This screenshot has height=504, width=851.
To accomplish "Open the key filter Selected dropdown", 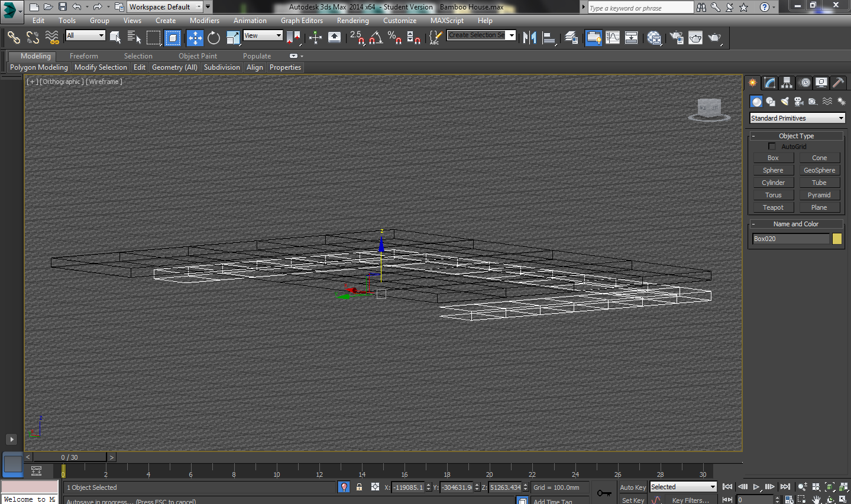I will (683, 487).
